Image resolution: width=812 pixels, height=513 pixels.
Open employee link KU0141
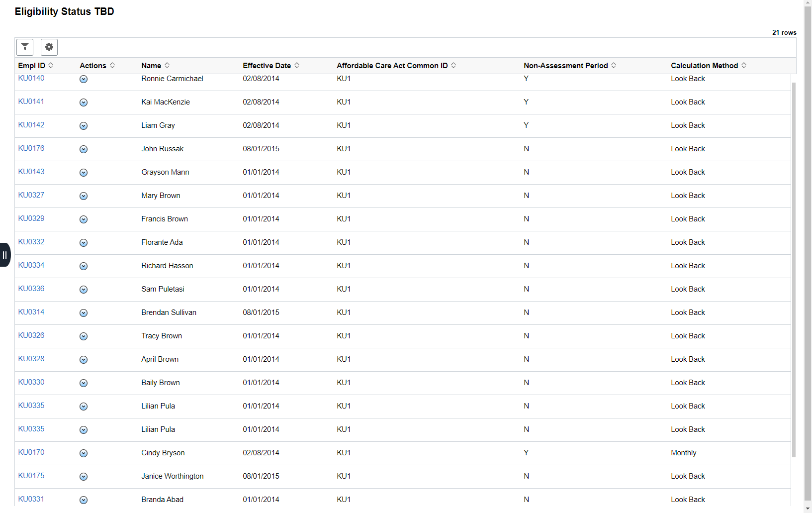pyautogui.click(x=31, y=102)
